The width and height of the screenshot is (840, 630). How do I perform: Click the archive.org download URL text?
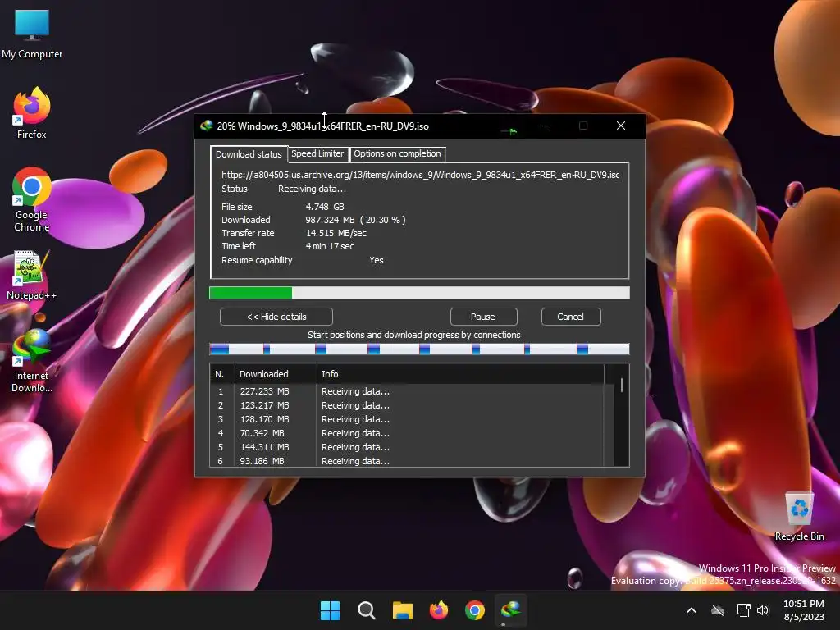click(x=420, y=175)
